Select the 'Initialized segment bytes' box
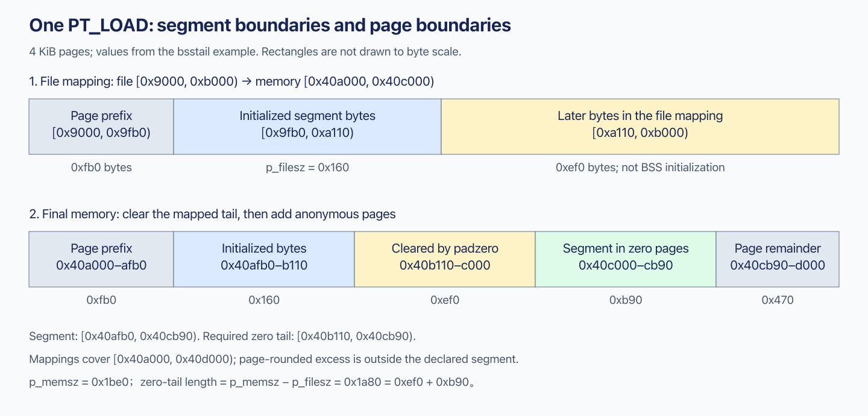This screenshot has height=416, width=868. pyautogui.click(x=307, y=127)
